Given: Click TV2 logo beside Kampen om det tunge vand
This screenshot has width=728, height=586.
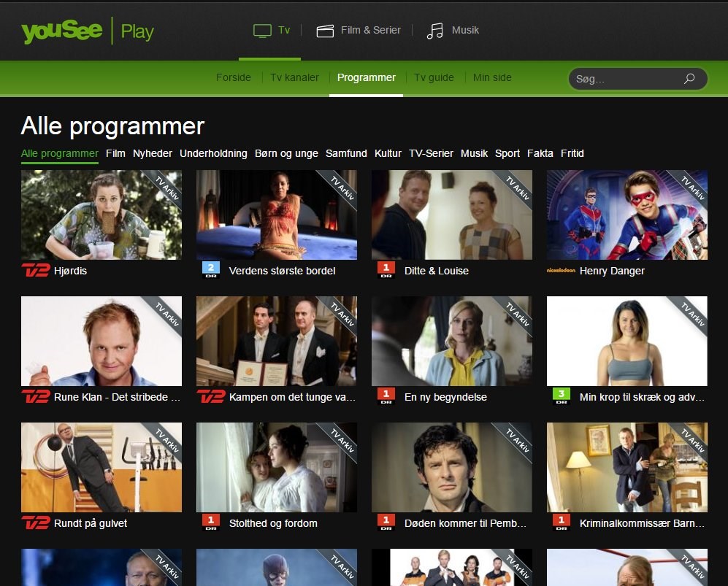Looking at the screenshot, I should pyautogui.click(x=211, y=396).
